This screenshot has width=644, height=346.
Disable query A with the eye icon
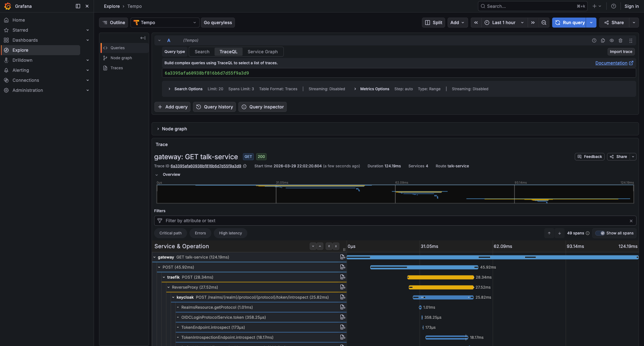(x=612, y=40)
